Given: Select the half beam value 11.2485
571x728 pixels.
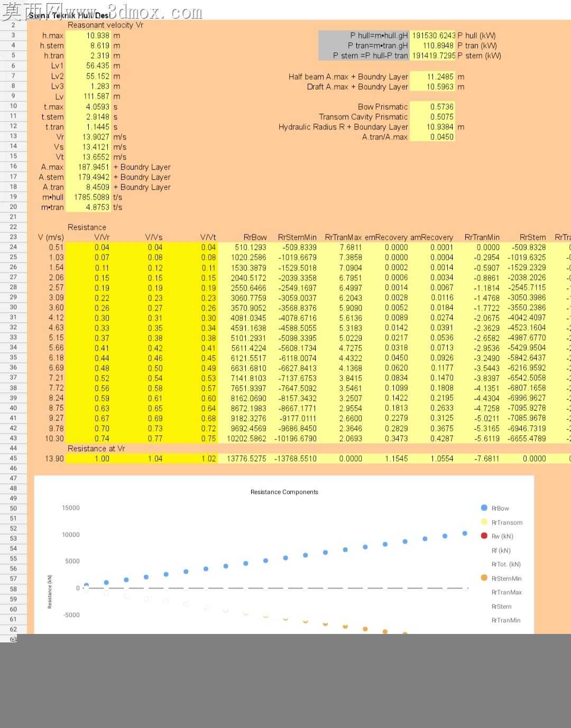Looking at the screenshot, I should click(x=440, y=77).
